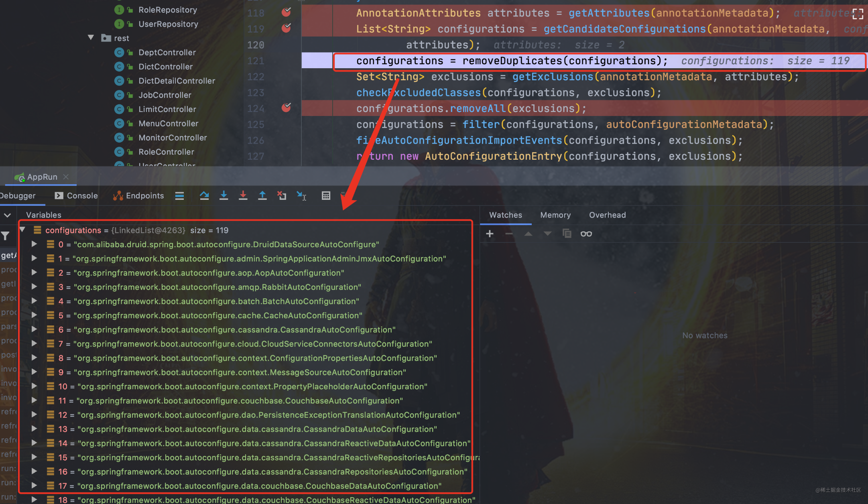868x504 pixels.
Task: Open the Memory tab
Action: point(555,215)
